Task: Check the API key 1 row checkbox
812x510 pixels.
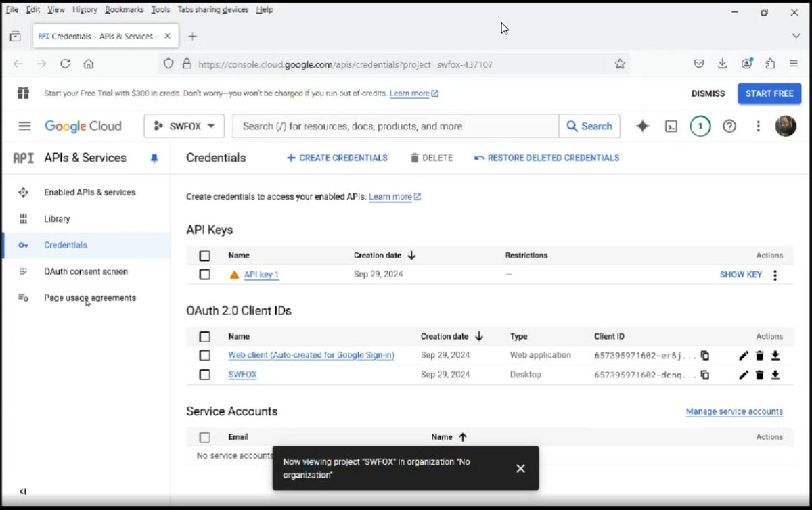Action: point(205,275)
